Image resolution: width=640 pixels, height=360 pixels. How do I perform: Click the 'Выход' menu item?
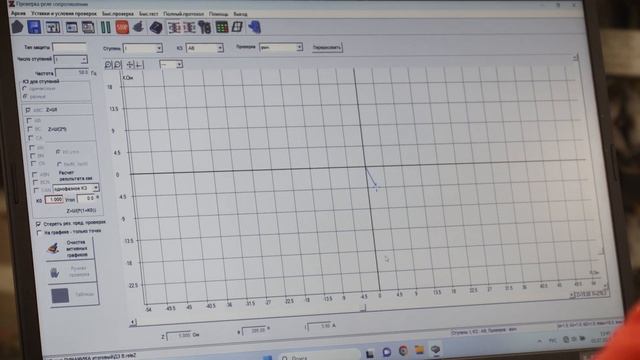point(240,14)
